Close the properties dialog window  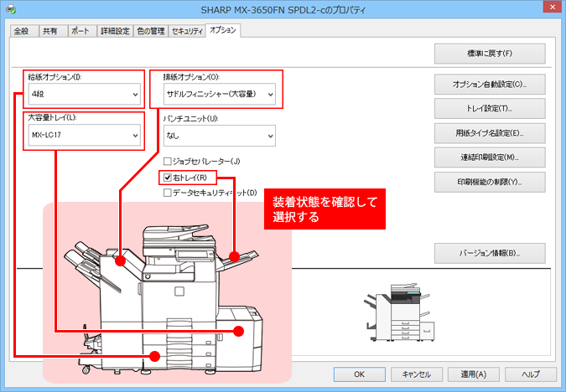click(553, 8)
